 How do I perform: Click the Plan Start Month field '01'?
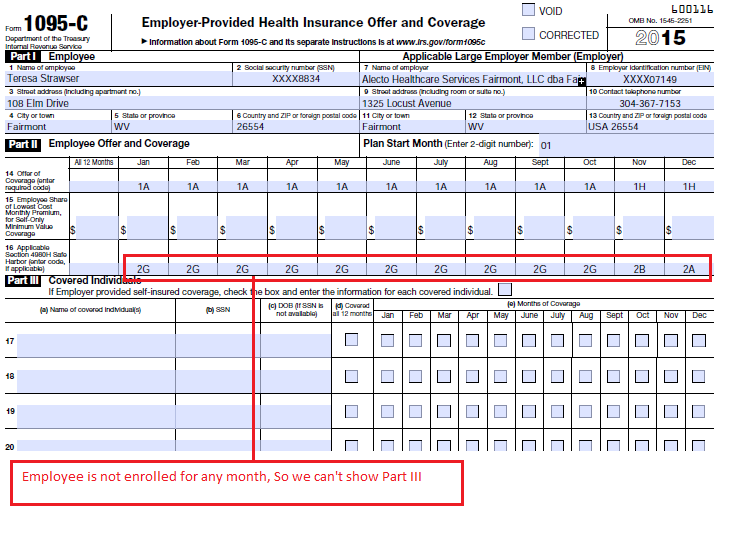pyautogui.click(x=626, y=145)
